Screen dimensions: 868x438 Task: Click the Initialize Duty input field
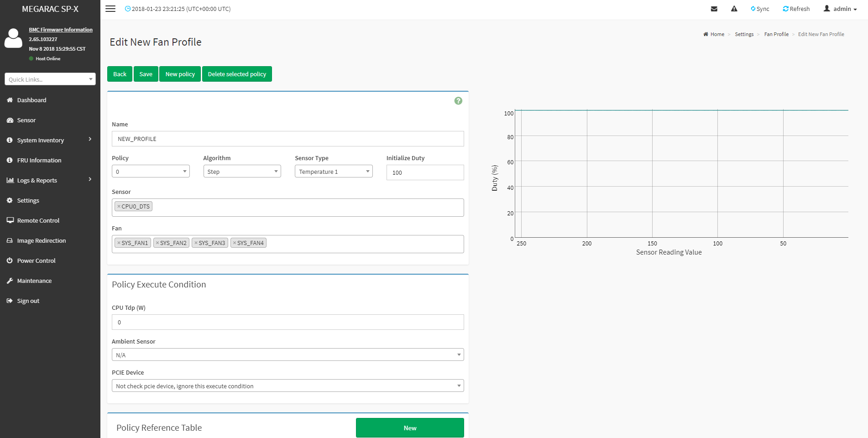tap(425, 172)
